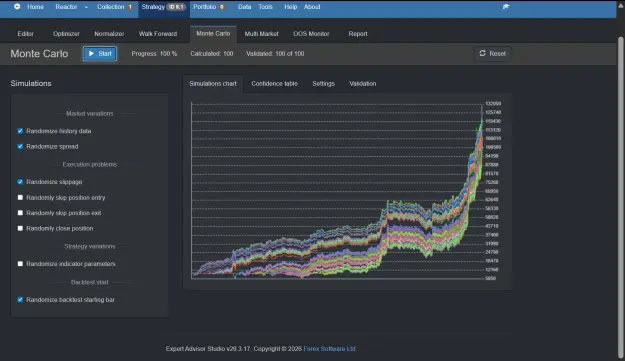The height and width of the screenshot is (361, 625).
Task: Switch to the Optimizer tab
Action: point(66,34)
